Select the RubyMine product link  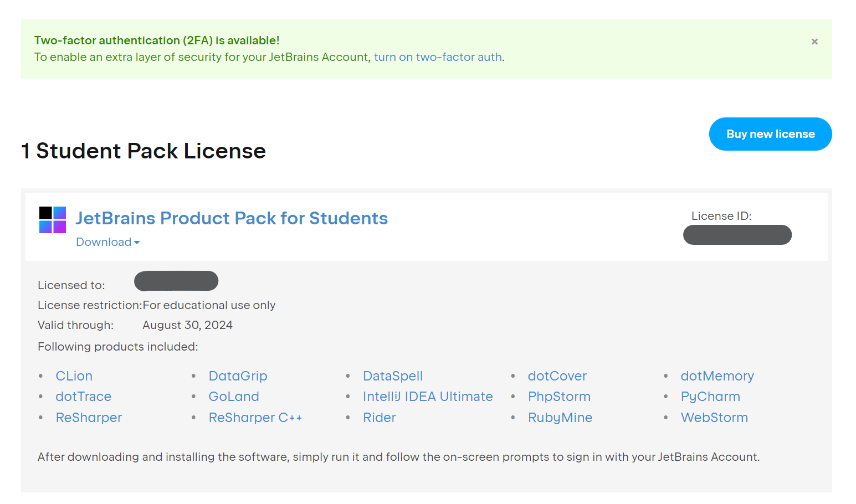pyautogui.click(x=560, y=418)
